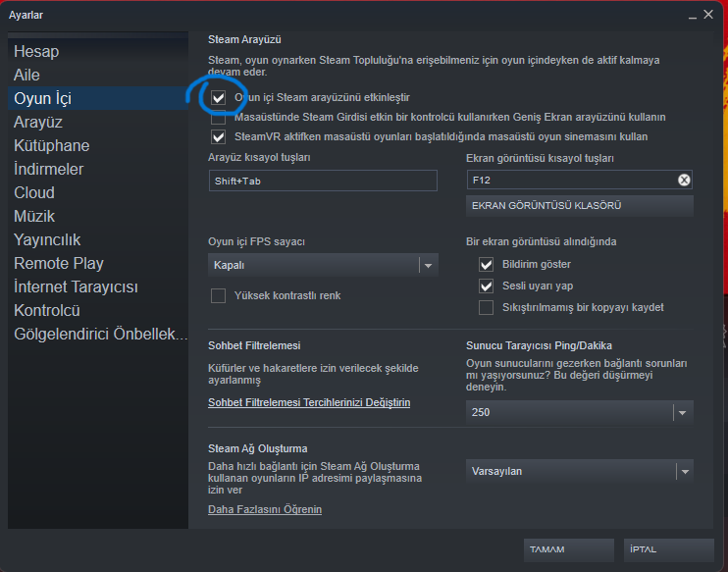Screen dimensions: 728x572
Task: Select the Oyun İçi section
Action: (x=98, y=98)
